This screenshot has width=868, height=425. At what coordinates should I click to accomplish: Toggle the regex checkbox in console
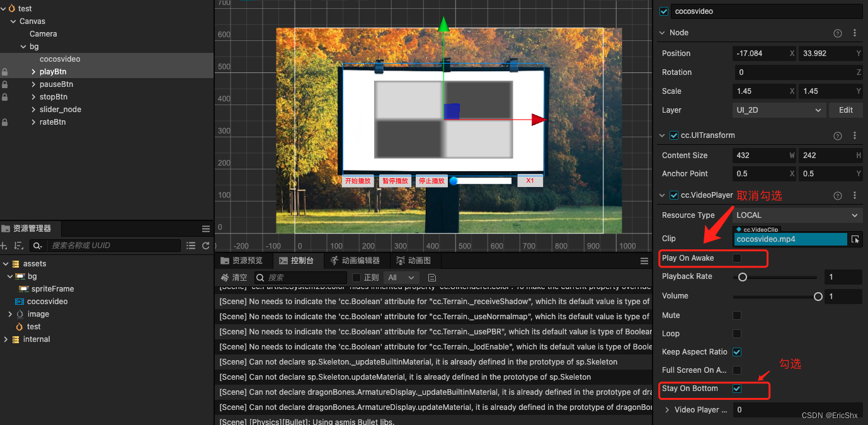(356, 278)
